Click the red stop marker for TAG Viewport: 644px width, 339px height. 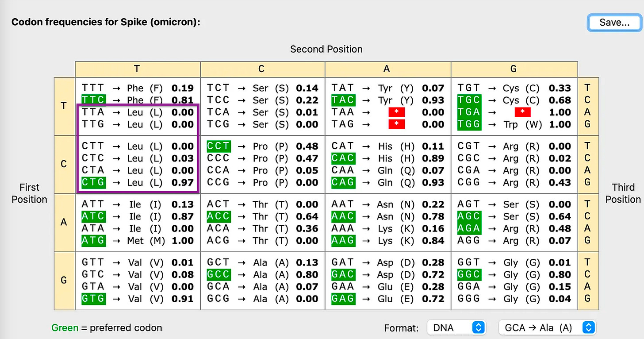pyautogui.click(x=397, y=124)
